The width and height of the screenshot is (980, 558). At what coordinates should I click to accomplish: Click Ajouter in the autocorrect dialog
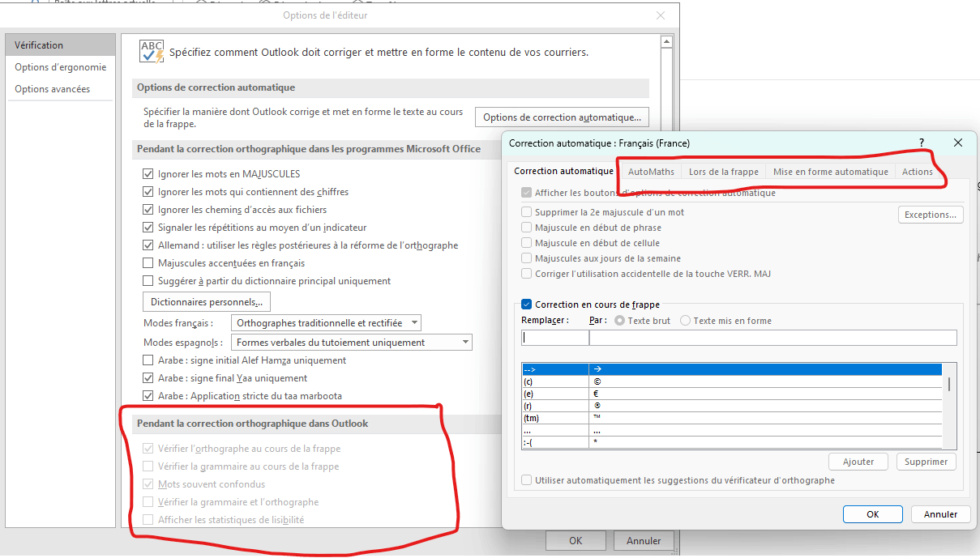coord(858,462)
